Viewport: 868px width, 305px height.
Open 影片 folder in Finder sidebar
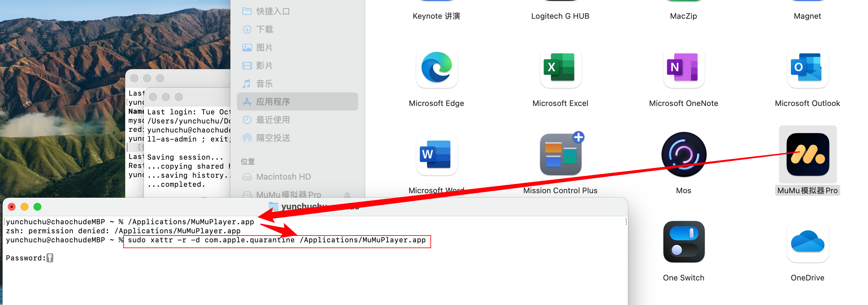pyautogui.click(x=297, y=66)
